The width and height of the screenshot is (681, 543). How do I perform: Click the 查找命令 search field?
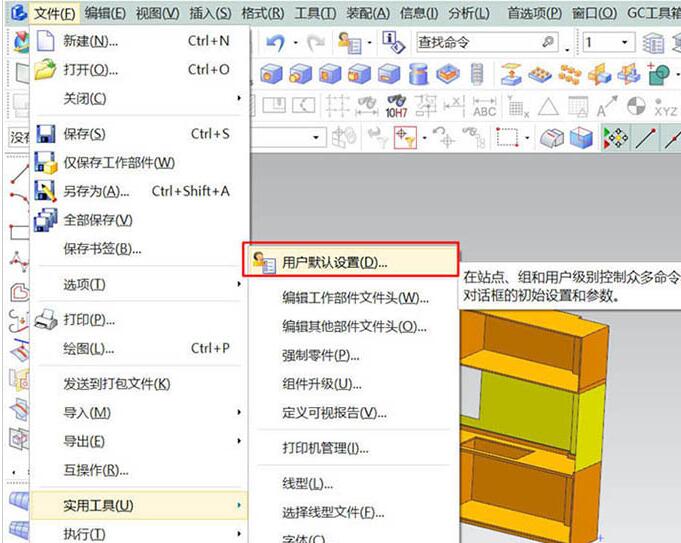[475, 42]
